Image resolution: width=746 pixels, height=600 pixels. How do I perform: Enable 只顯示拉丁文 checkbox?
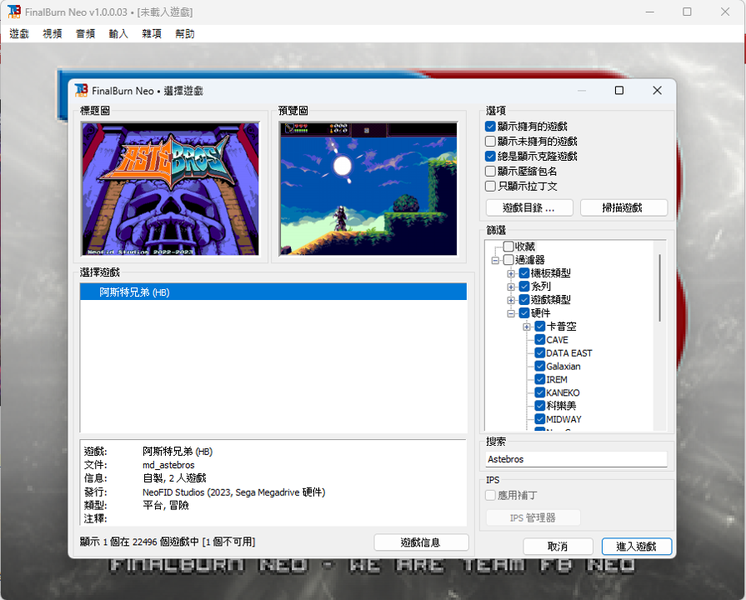(490, 186)
